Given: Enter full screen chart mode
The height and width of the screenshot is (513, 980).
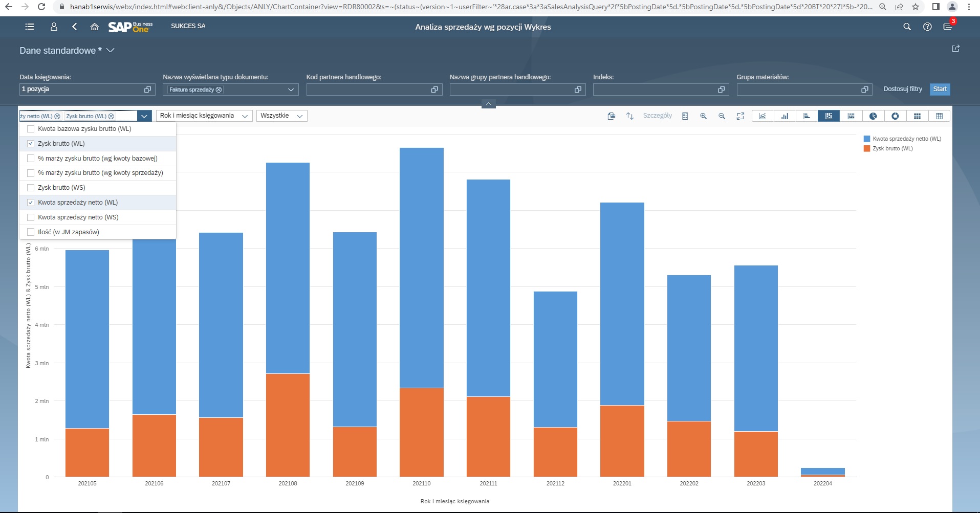Looking at the screenshot, I should (740, 116).
